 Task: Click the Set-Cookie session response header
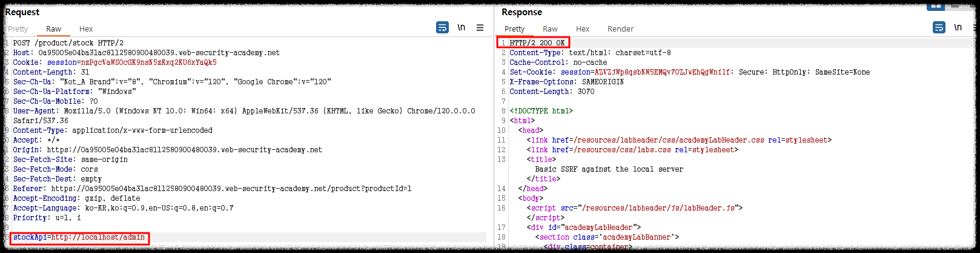689,72
